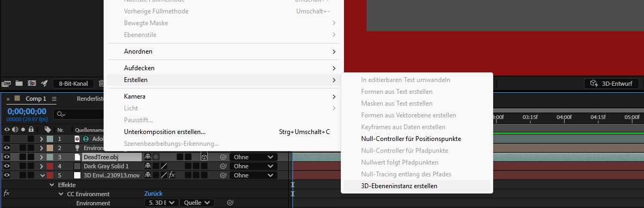Enable visibility box for layer 1
Screen dimensions: 644x208
tap(6, 139)
